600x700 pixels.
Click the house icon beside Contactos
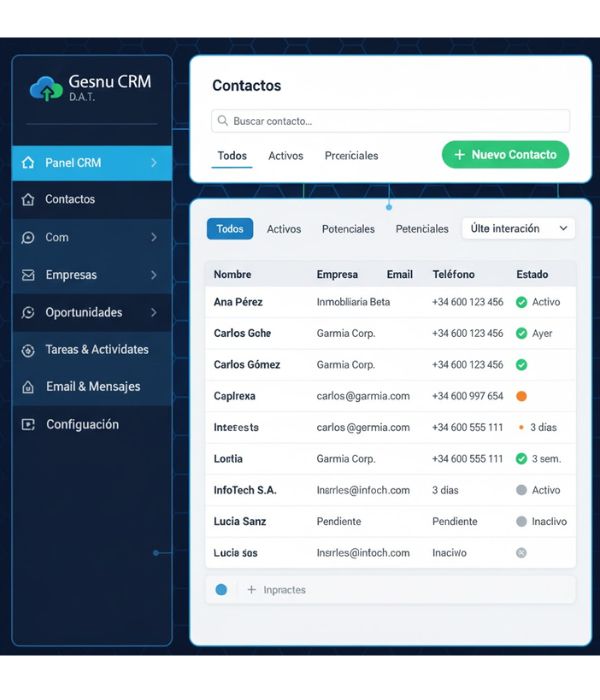pos(27,200)
